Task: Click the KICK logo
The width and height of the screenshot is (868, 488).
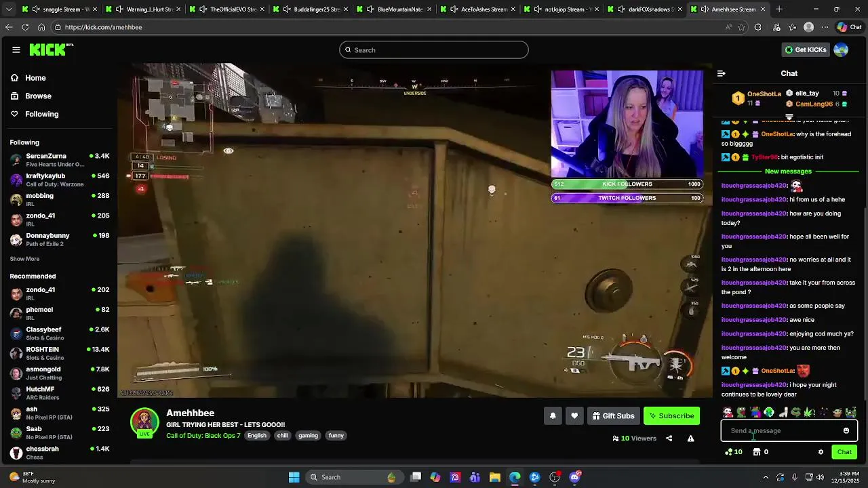Action: (51, 49)
